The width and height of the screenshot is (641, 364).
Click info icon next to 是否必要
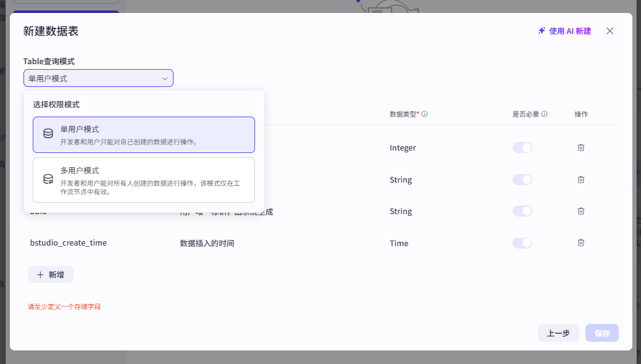click(544, 114)
